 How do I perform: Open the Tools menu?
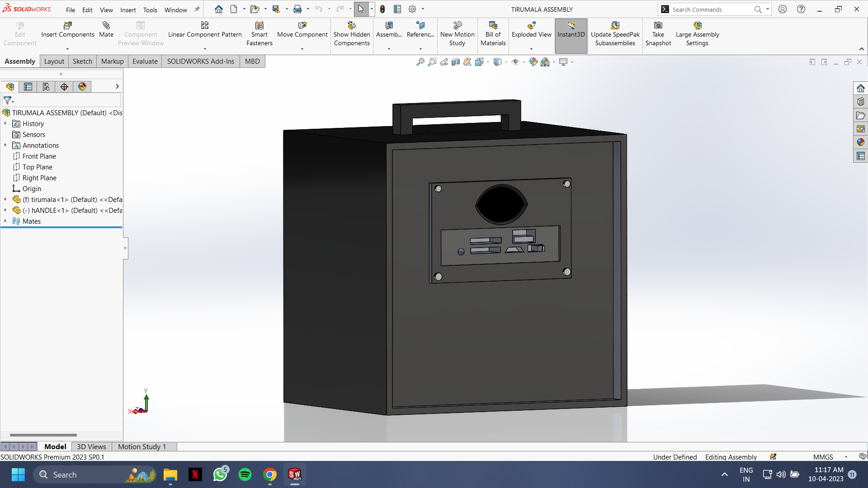click(x=150, y=9)
